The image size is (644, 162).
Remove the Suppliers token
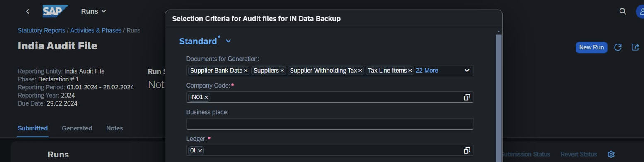click(282, 71)
